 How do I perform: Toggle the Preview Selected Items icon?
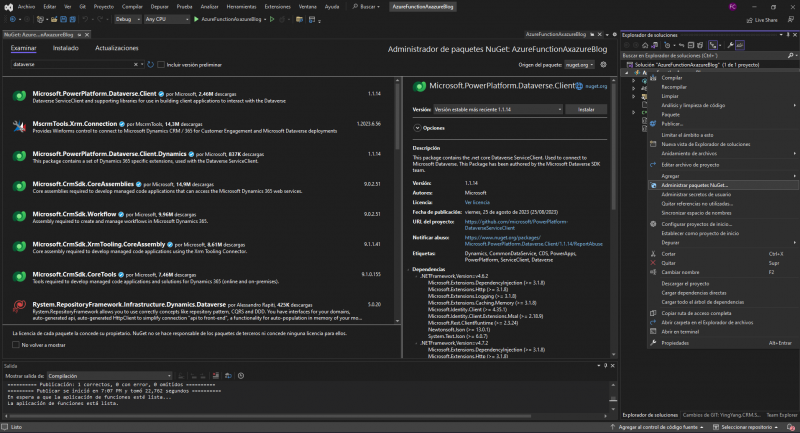click(740, 45)
